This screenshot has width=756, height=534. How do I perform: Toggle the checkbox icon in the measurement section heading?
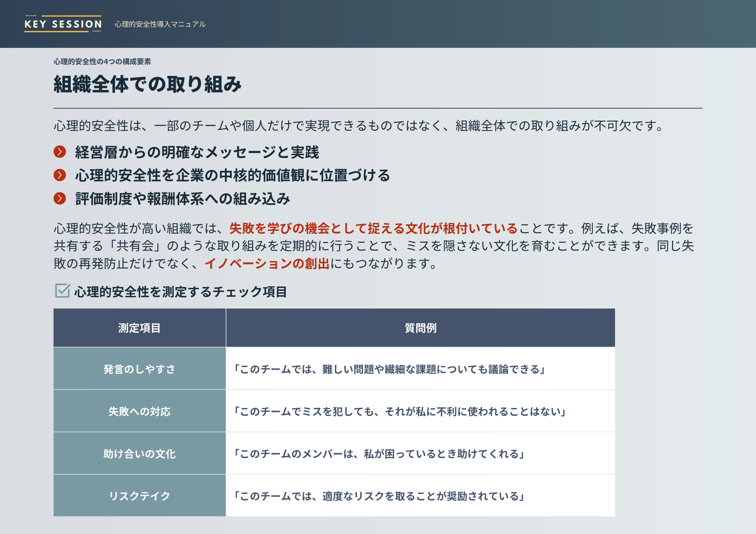tap(62, 291)
